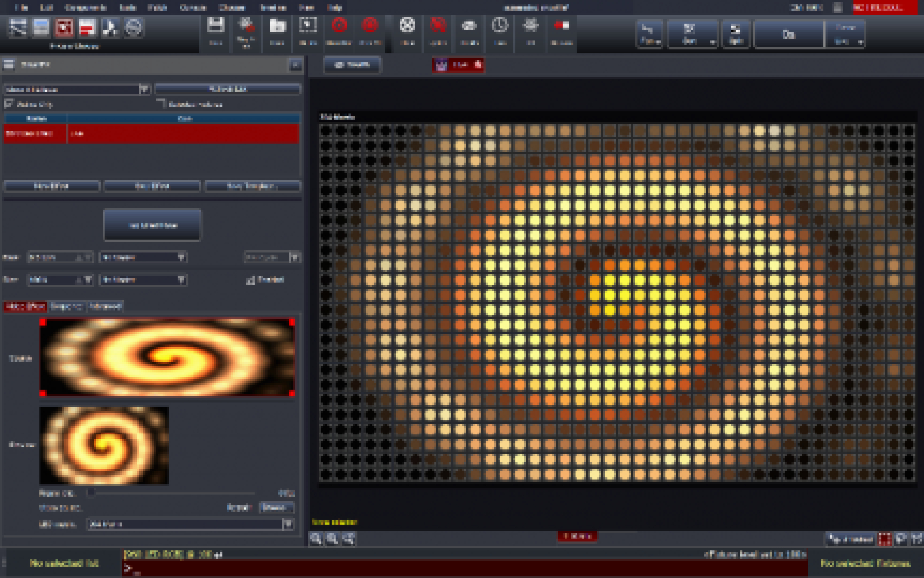Click the first red circular record icon

coord(339,25)
